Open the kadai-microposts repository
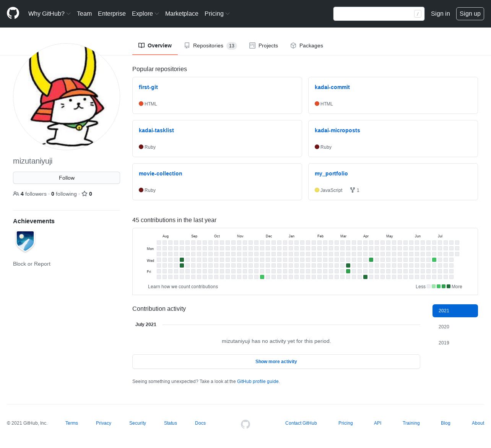The height and width of the screenshot is (448, 491). click(x=337, y=130)
